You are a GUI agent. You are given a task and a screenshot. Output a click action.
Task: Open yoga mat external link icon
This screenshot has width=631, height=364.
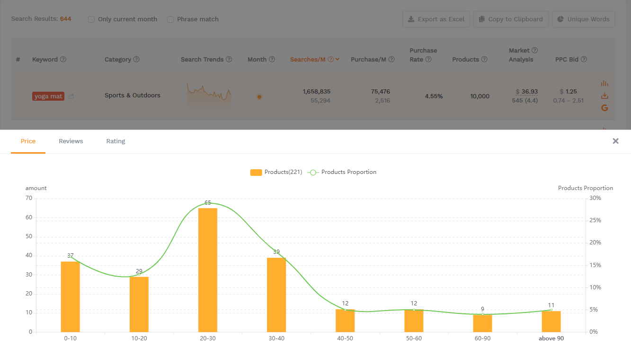pos(71,96)
